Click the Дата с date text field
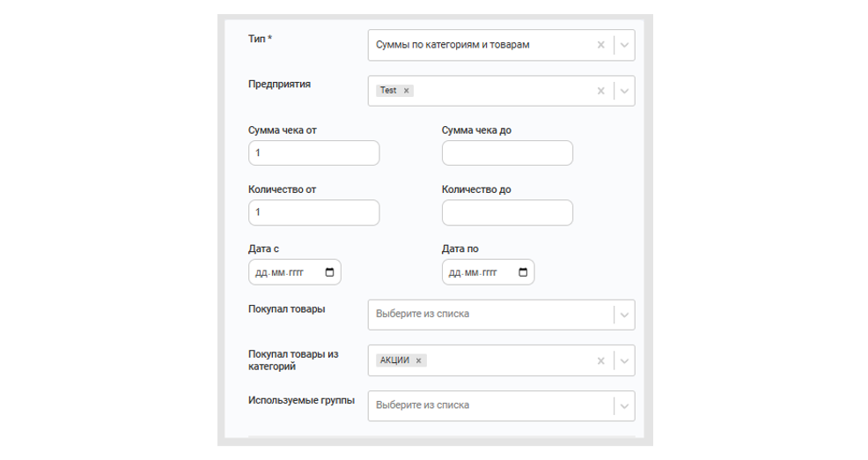 (x=295, y=272)
